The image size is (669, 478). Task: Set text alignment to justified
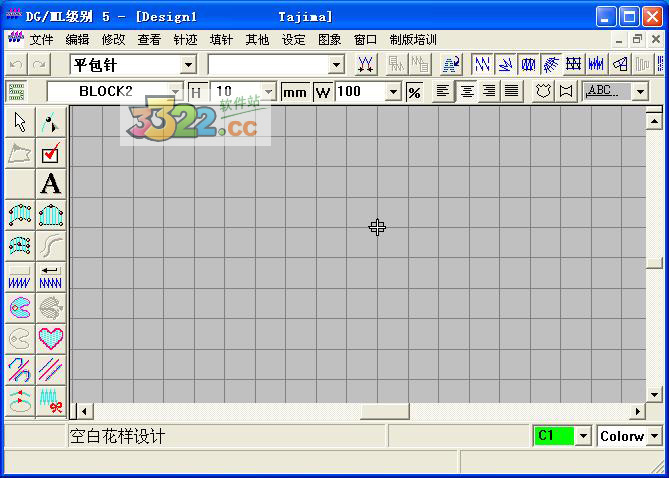coord(512,91)
